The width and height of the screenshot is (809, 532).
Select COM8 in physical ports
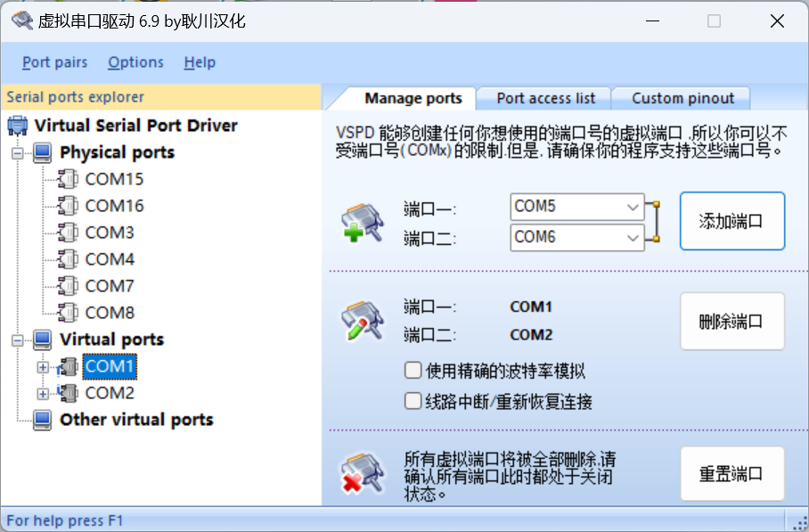point(110,313)
